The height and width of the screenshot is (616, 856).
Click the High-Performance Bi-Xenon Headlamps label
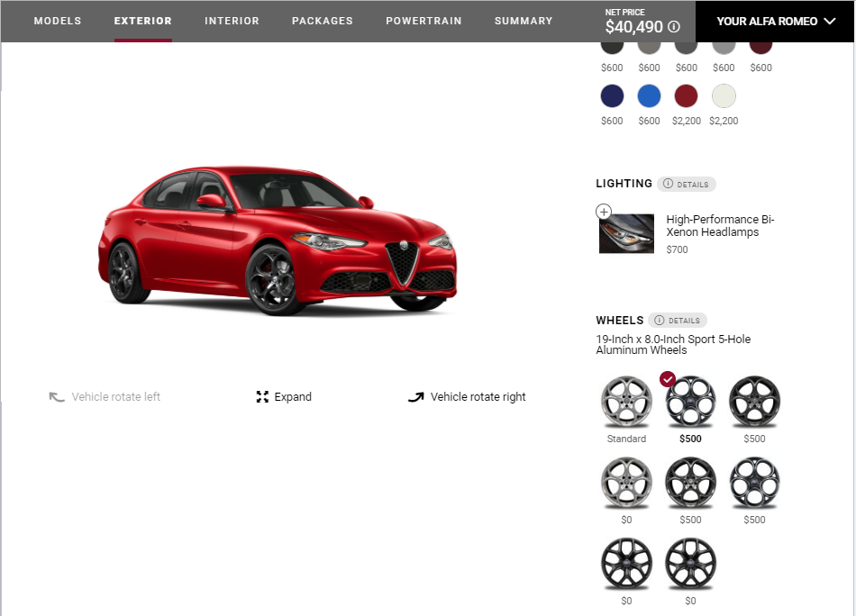pos(720,226)
